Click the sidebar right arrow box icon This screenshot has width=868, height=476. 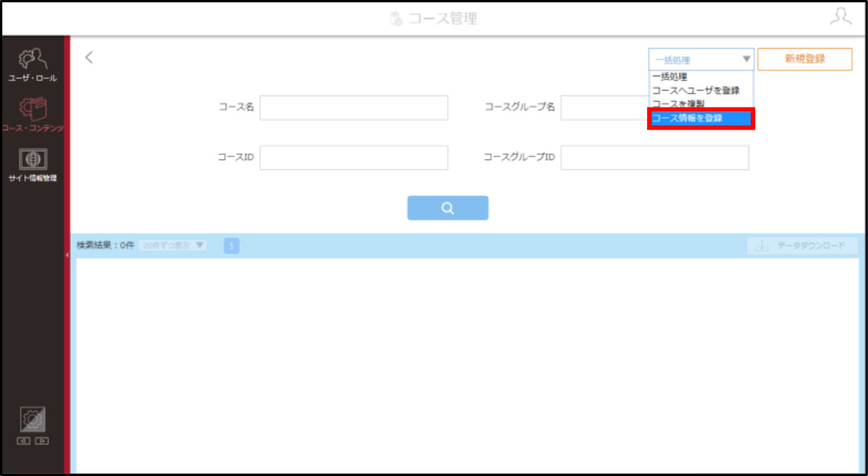42,441
